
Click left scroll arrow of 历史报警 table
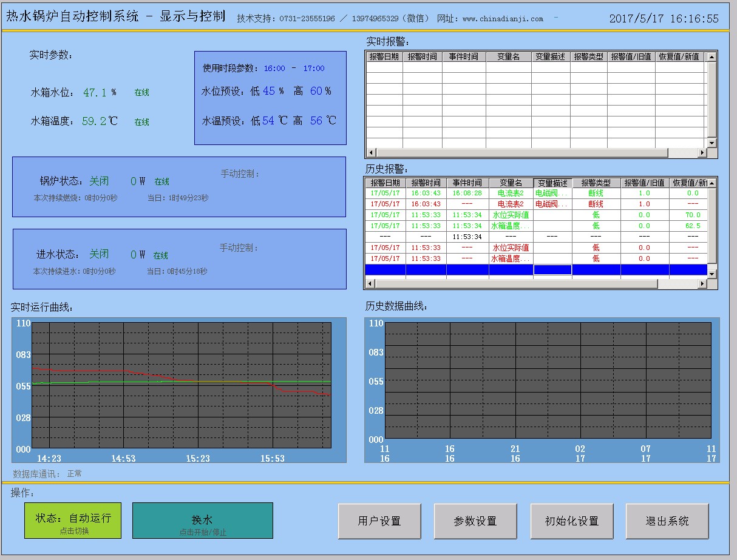[369, 284]
